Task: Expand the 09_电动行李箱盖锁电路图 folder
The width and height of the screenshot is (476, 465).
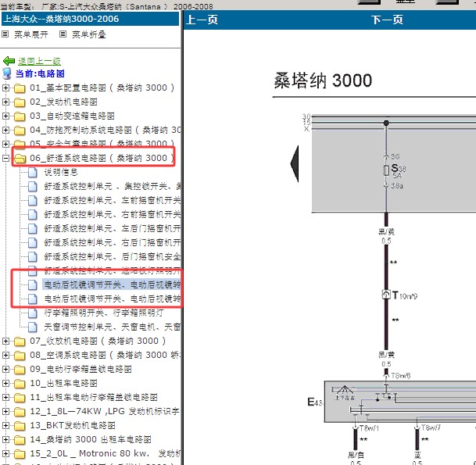Action: pyautogui.click(x=5, y=369)
